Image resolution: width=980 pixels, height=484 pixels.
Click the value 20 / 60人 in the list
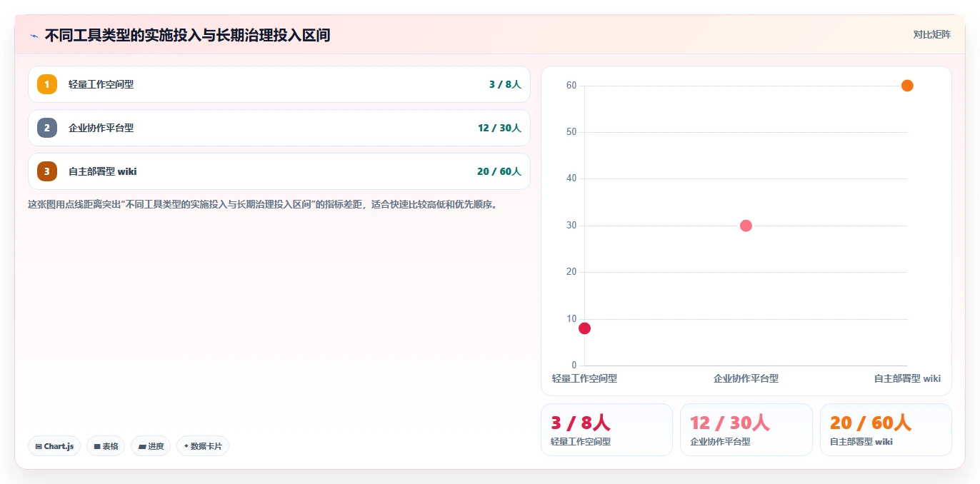point(499,171)
